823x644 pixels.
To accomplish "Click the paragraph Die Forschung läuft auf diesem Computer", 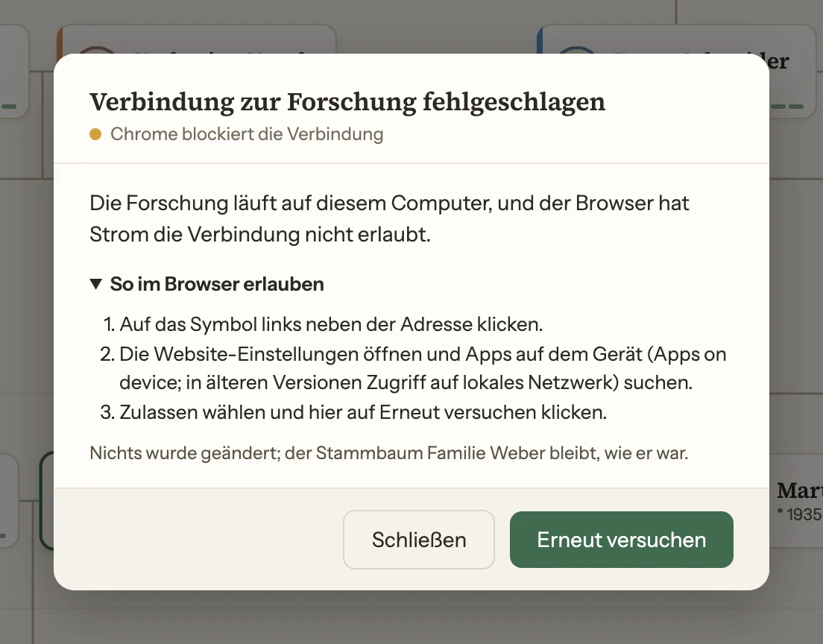I will pyautogui.click(x=389, y=219).
